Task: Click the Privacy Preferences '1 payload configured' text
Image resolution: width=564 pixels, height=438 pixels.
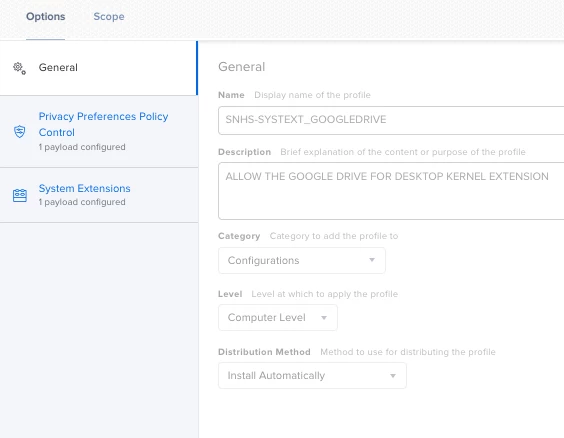Action: [x=82, y=147]
